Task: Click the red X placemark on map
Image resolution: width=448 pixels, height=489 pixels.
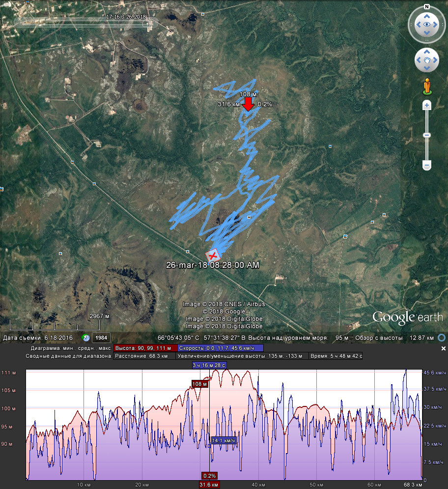Action: pyautogui.click(x=213, y=256)
